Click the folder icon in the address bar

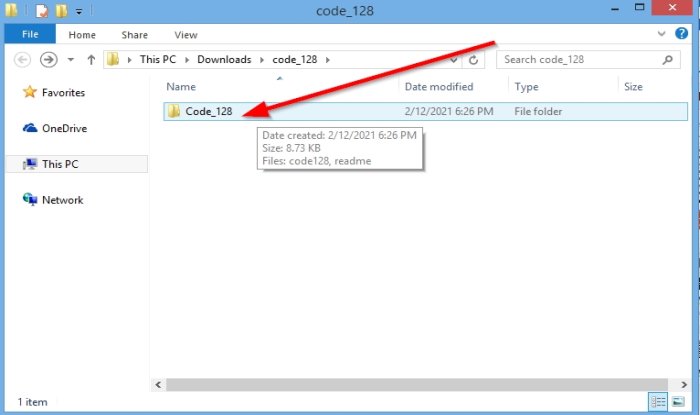(113, 59)
